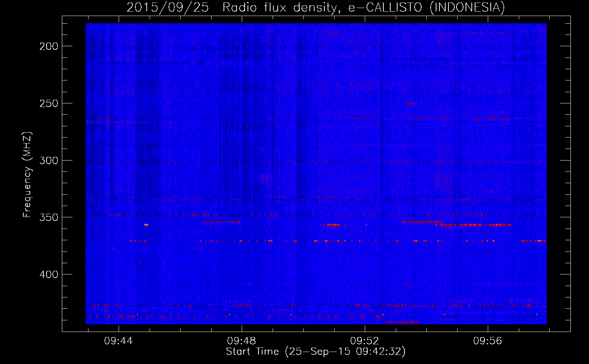The width and height of the screenshot is (589, 364).
Task: Click the "Frequency (MHZ)" y-axis label
Action: pyautogui.click(x=27, y=175)
